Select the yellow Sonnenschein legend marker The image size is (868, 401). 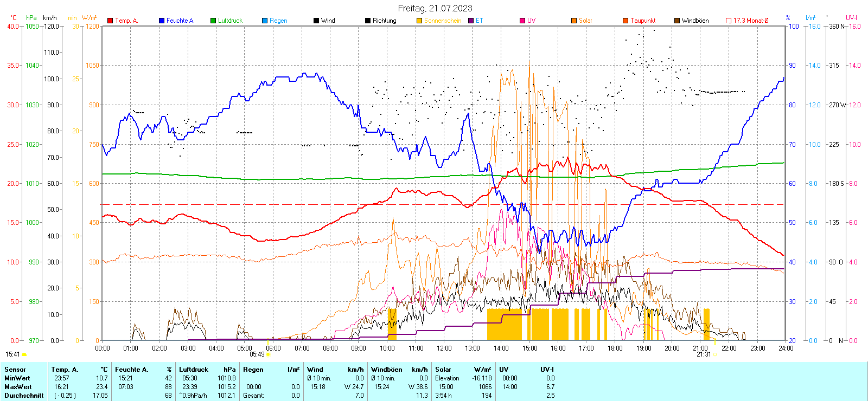(x=419, y=21)
